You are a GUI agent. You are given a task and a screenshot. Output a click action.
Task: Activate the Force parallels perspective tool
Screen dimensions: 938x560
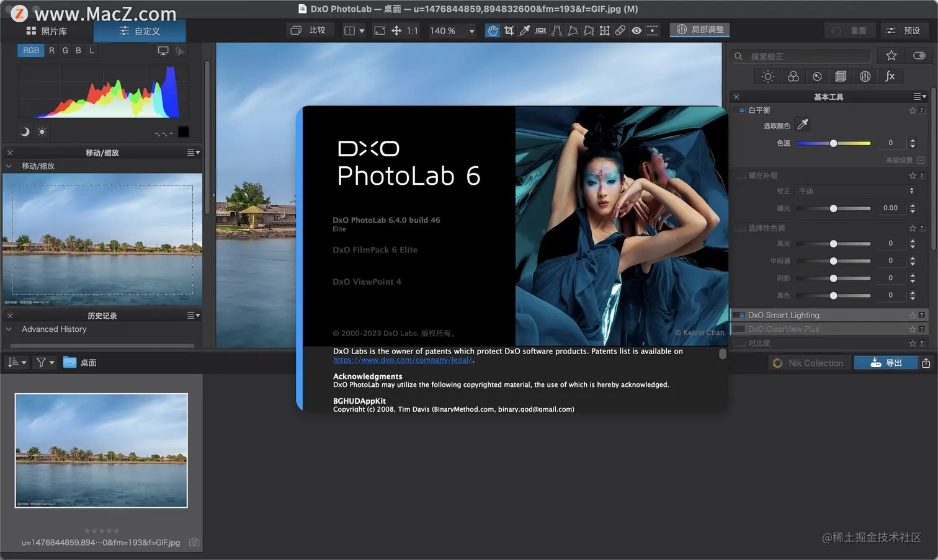pyautogui.click(x=557, y=30)
